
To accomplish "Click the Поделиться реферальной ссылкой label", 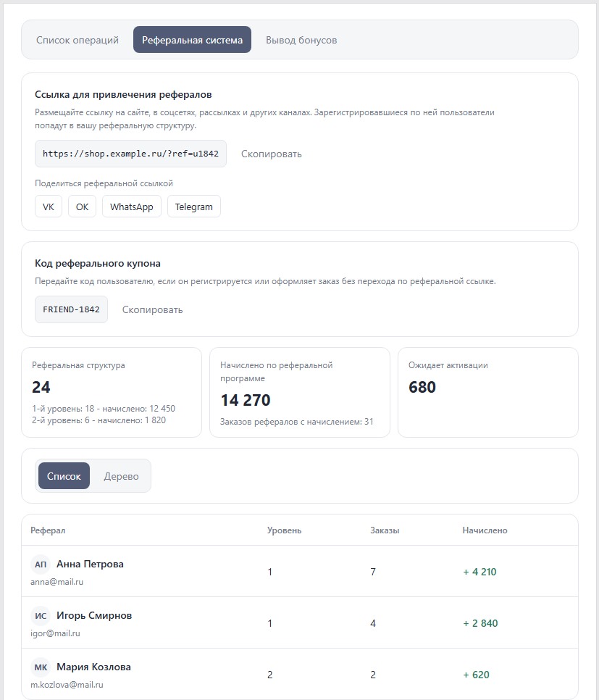I will click(104, 183).
